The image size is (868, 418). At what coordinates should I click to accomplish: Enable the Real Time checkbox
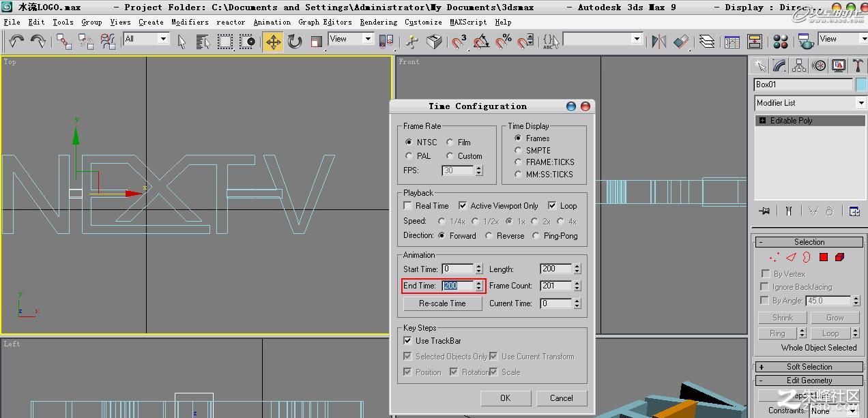[426, 205]
